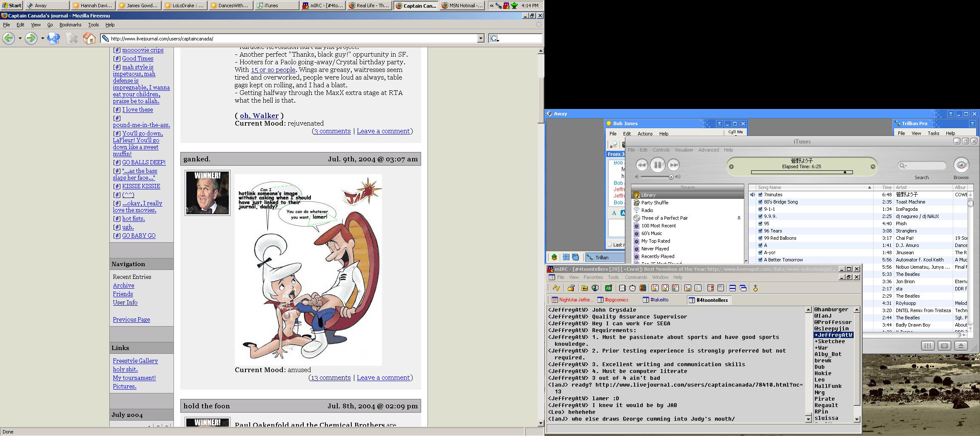The image size is (980, 436).
Task: Open the oh, Walker link
Action: point(259,116)
